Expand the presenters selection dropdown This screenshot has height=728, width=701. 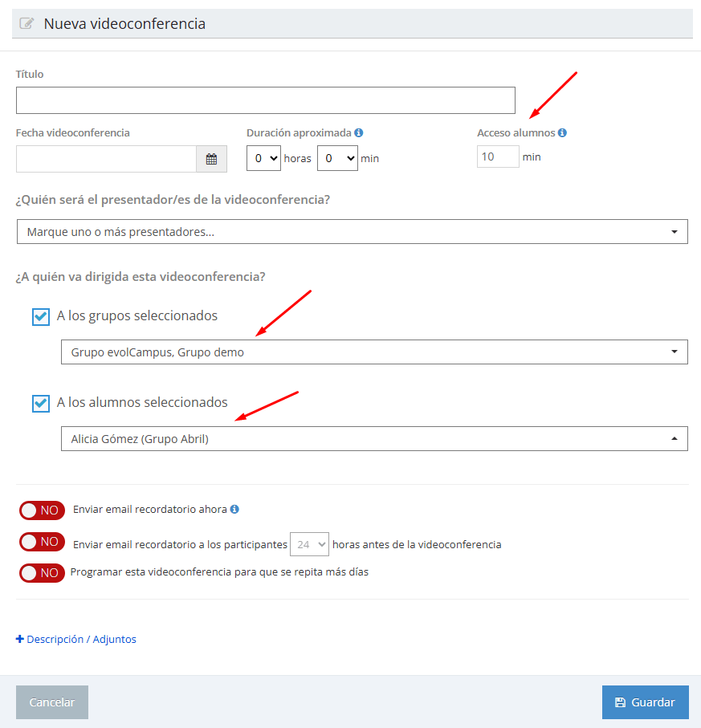tap(352, 232)
